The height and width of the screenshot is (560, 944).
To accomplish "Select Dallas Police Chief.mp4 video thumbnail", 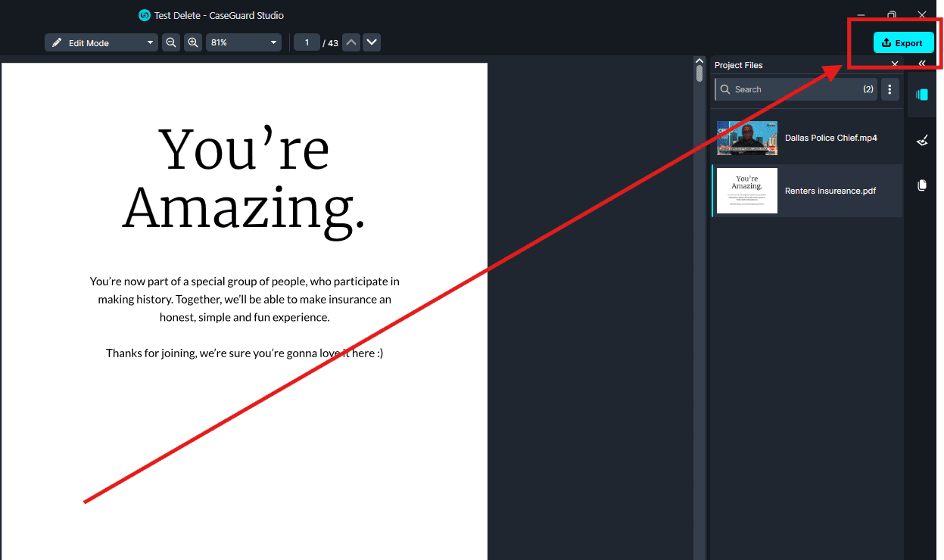I will 746,138.
